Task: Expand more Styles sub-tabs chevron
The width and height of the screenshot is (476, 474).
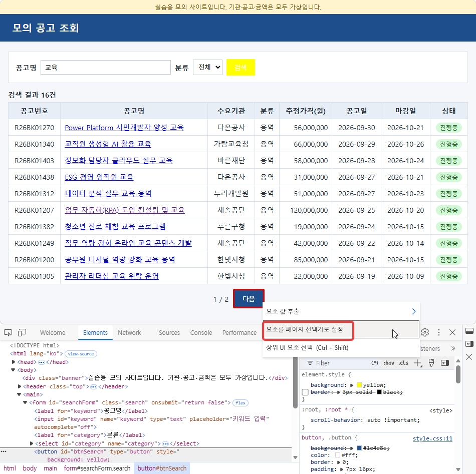Action: tap(453, 348)
